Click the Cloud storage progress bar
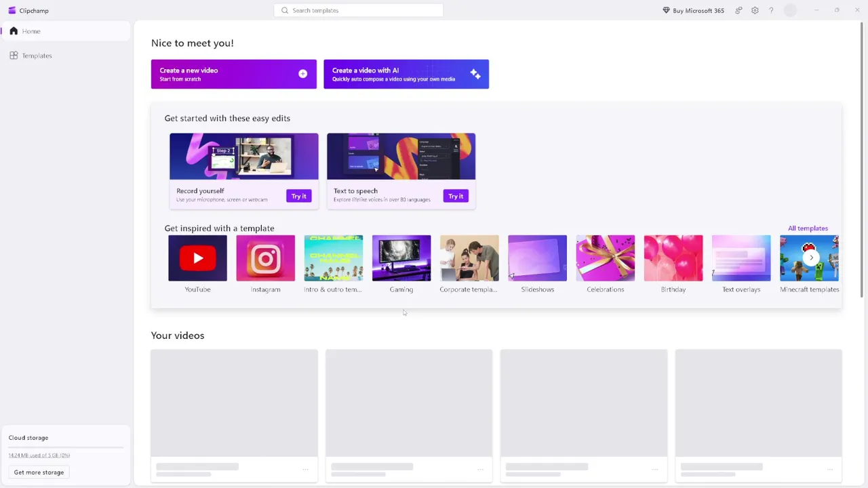 pyautogui.click(x=66, y=447)
